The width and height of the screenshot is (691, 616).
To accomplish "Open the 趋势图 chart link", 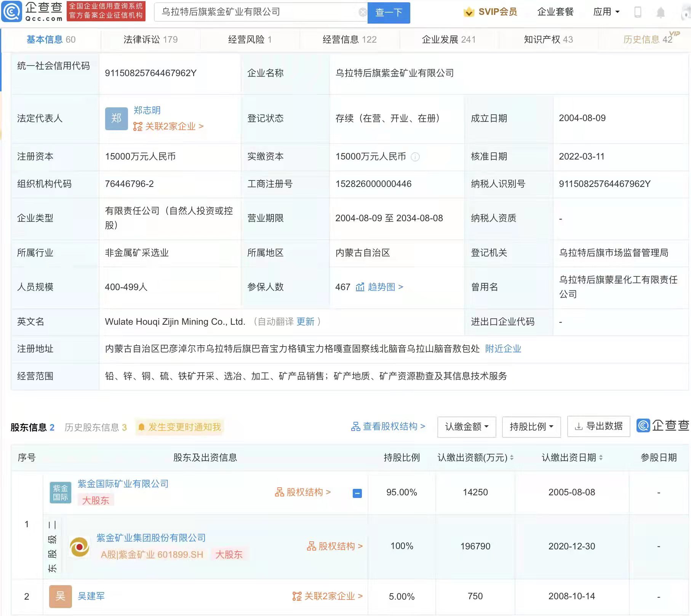I will [x=379, y=287].
